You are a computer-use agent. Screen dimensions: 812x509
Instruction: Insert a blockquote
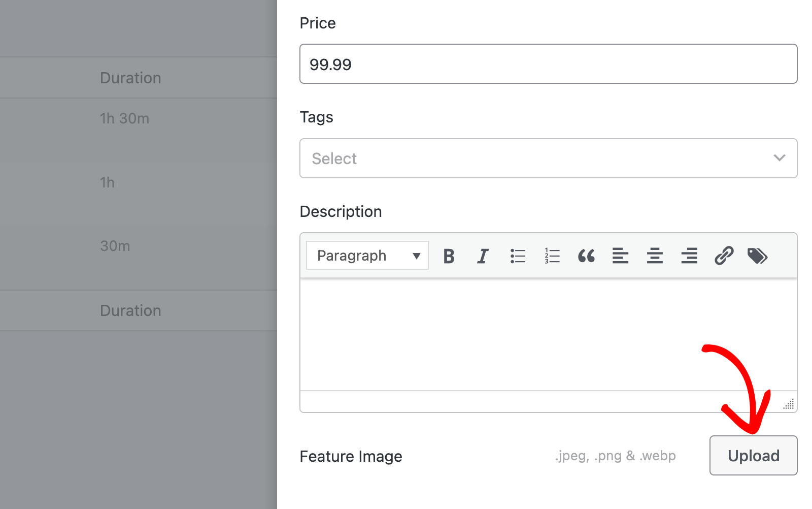click(x=586, y=256)
